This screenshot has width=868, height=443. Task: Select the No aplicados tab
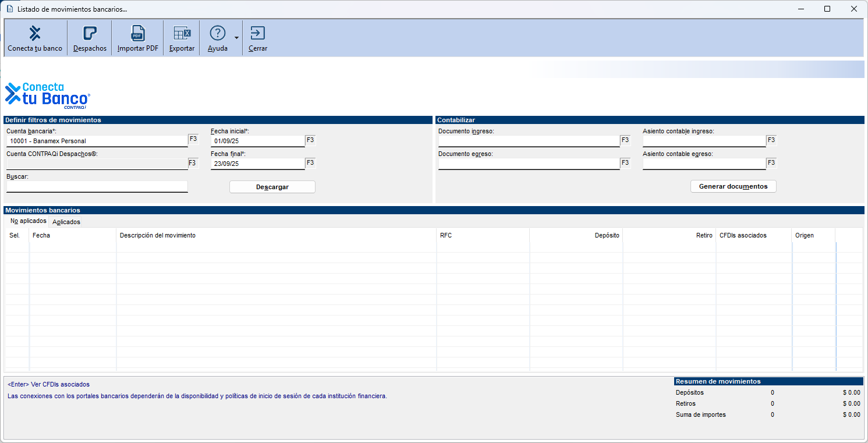[x=28, y=221]
